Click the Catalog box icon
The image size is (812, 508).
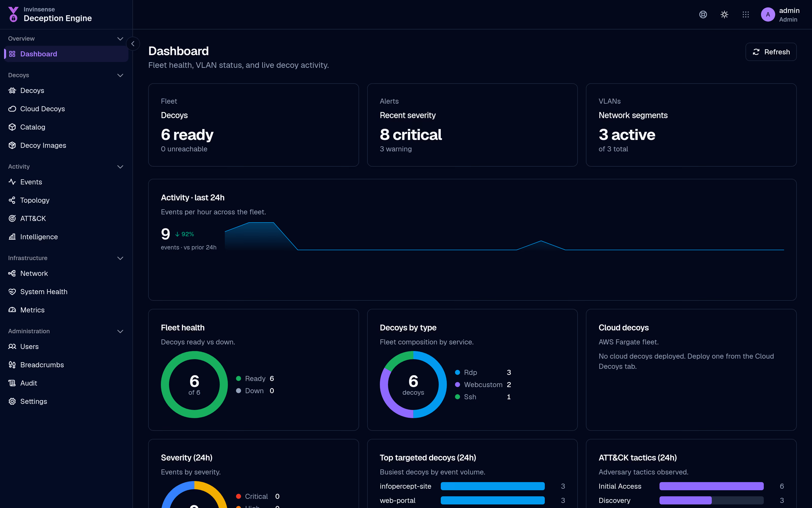(x=12, y=127)
